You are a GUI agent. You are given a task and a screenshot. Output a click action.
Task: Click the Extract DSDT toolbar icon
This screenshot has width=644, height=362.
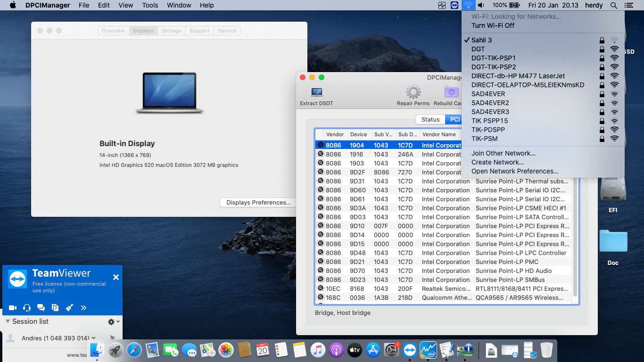[x=316, y=93]
